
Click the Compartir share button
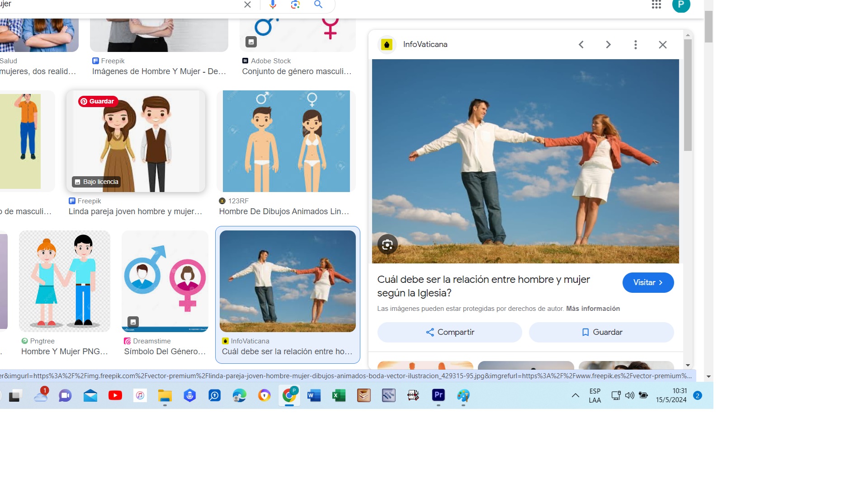point(449,332)
